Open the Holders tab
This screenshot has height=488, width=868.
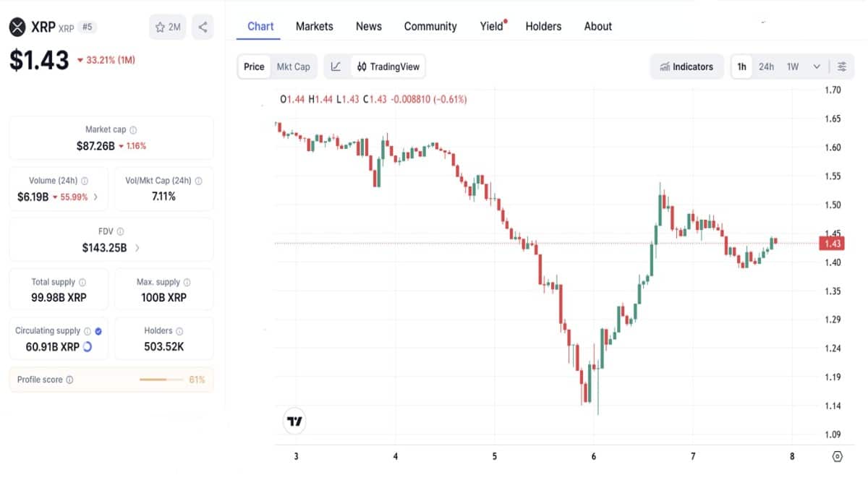pos(543,26)
